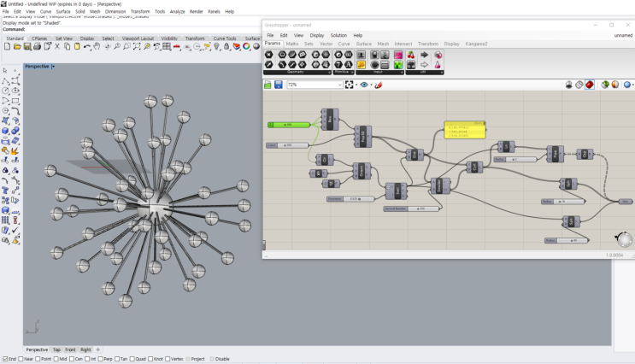Click the Second Number slider on canvas
Image resolution: width=635 pixels, height=364 pixels.
coord(411,208)
